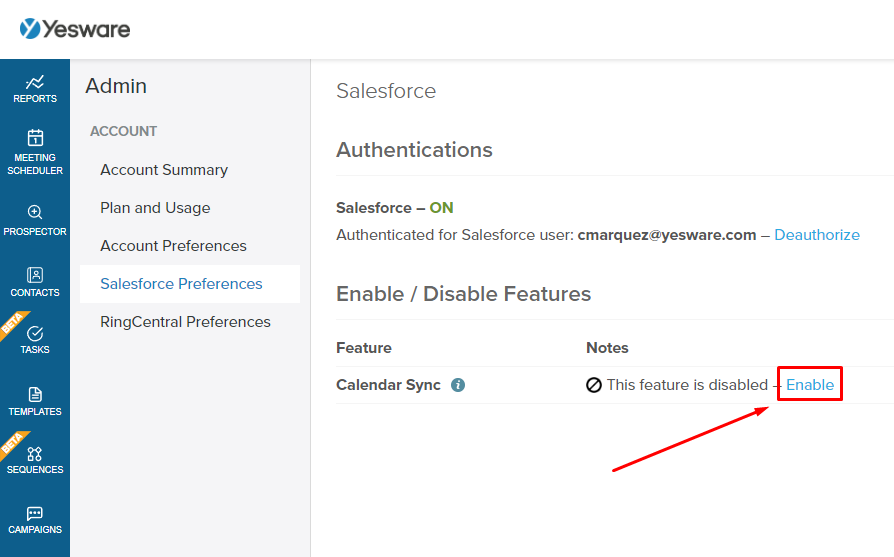Click the 'Salesforce – ON' status text
894x557 pixels.
395,208
